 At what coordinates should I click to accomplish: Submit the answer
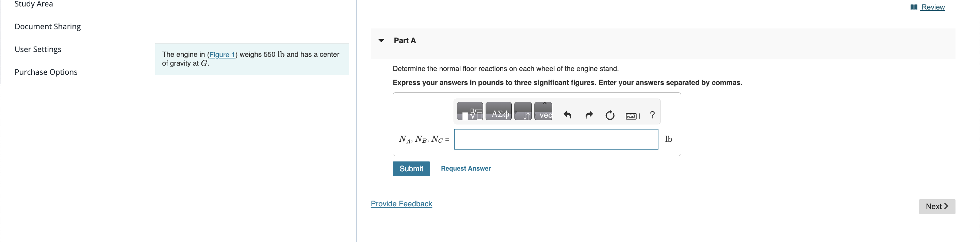(x=411, y=168)
